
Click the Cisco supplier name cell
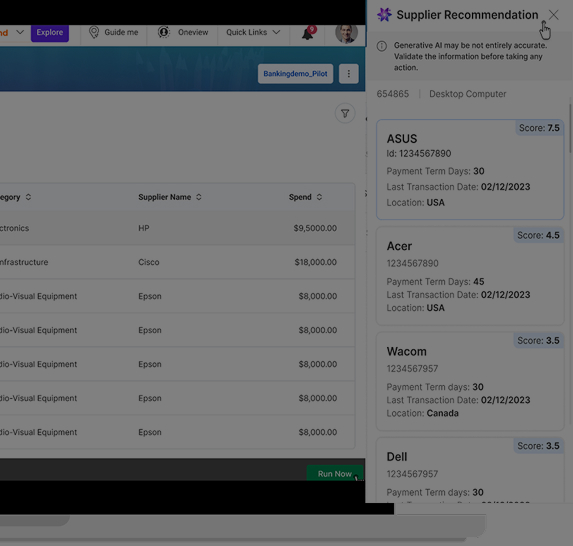coord(149,262)
